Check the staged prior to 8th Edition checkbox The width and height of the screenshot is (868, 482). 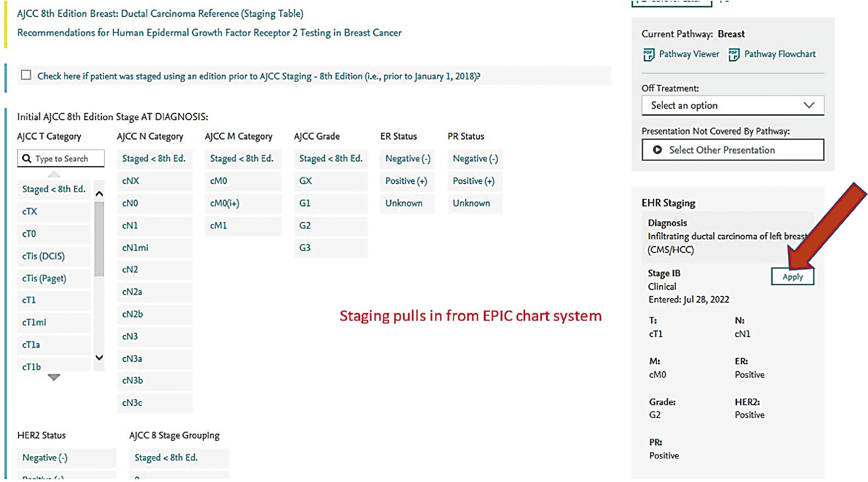[x=26, y=75]
